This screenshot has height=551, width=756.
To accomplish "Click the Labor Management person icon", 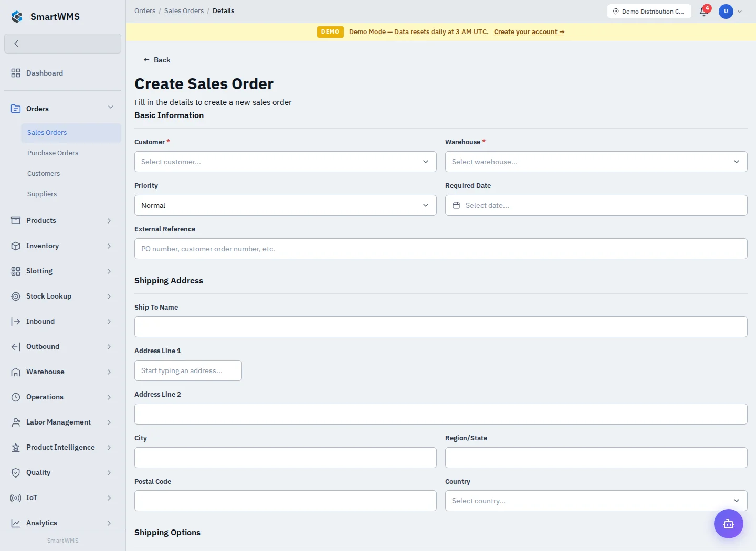I will [16, 422].
